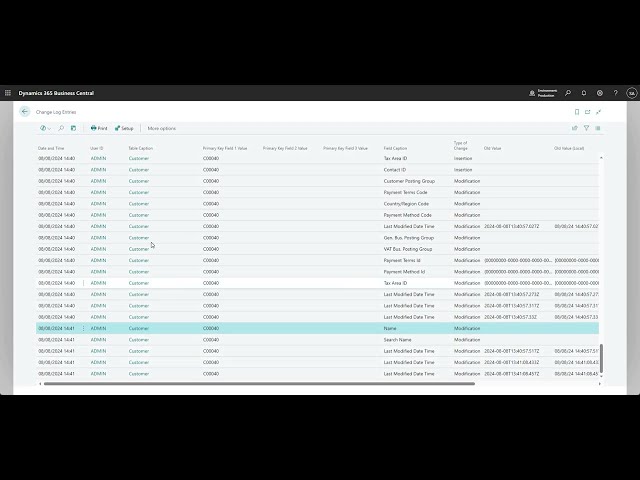Show More options
The width and height of the screenshot is (640, 480).
162,128
